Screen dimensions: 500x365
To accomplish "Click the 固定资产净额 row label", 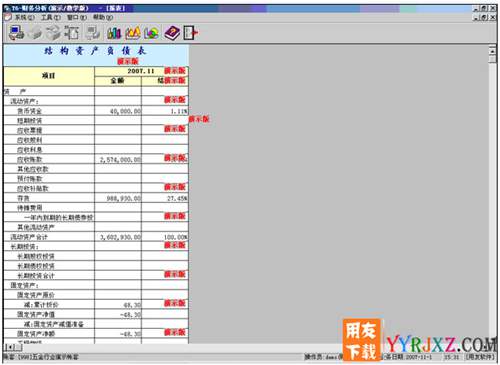I will coord(36,334).
